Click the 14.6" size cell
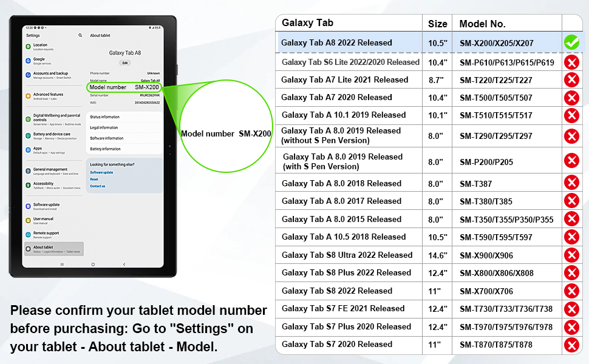589x364 pixels. pyautogui.click(x=438, y=255)
